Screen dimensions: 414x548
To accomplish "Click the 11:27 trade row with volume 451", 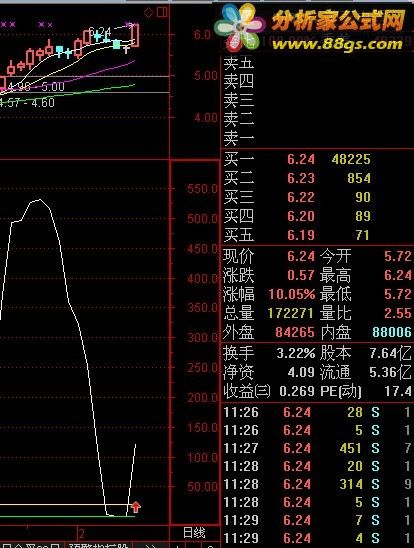I will (x=317, y=448).
